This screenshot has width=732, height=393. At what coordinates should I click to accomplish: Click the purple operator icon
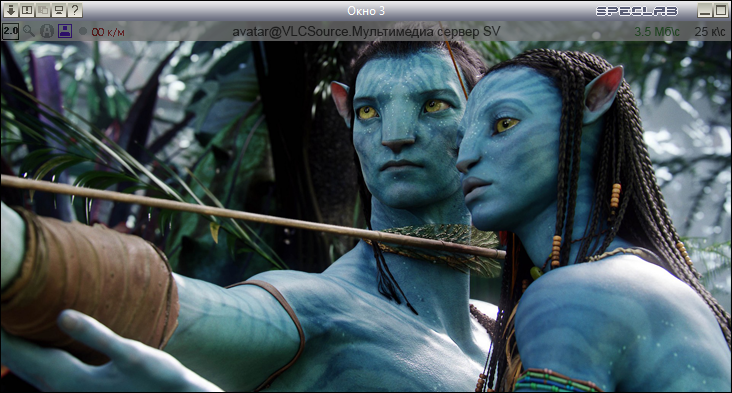point(64,31)
